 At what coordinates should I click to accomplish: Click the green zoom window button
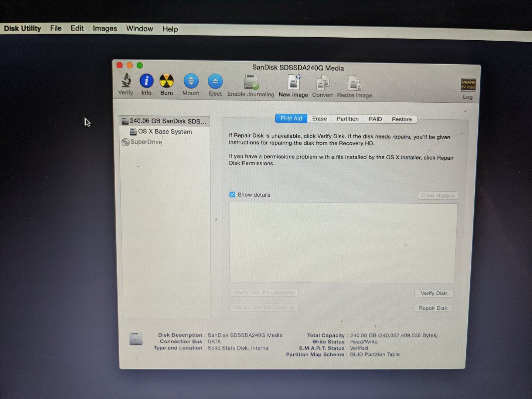140,65
